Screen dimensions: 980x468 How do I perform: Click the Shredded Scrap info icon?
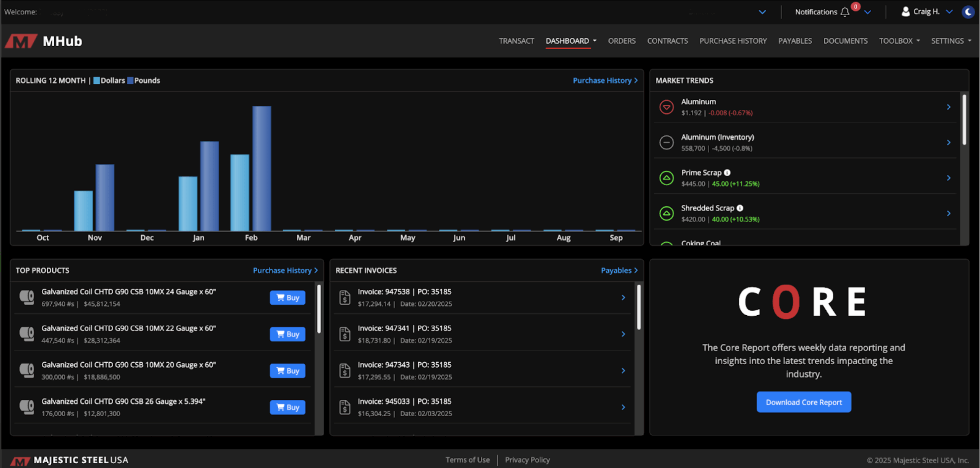point(740,208)
